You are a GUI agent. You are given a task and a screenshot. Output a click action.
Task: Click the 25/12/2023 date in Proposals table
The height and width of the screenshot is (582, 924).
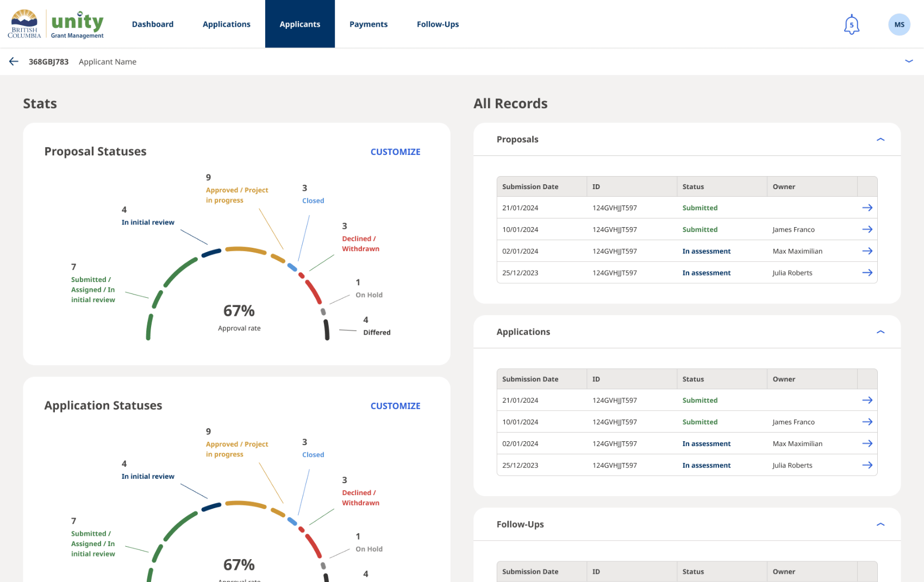click(520, 273)
